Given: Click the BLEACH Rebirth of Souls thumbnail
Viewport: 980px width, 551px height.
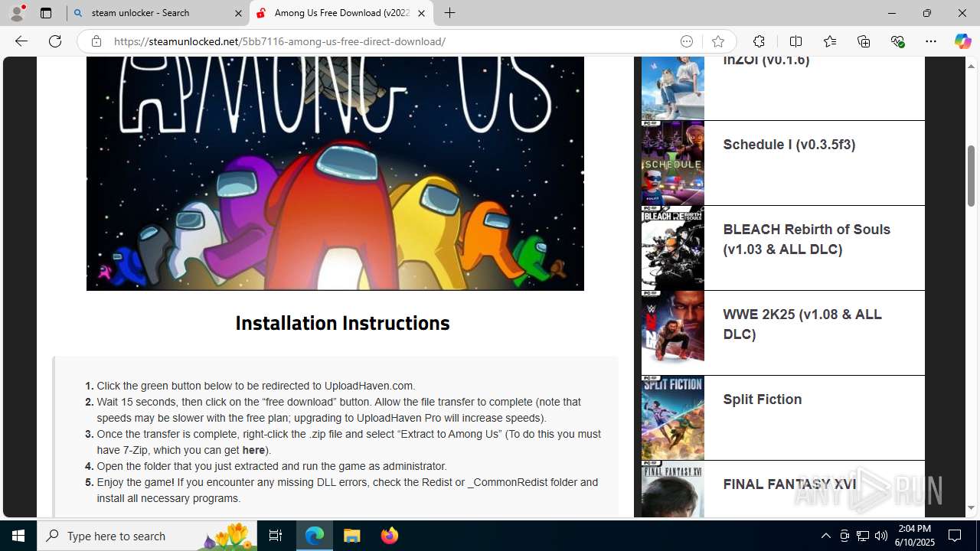Looking at the screenshot, I should tap(672, 247).
